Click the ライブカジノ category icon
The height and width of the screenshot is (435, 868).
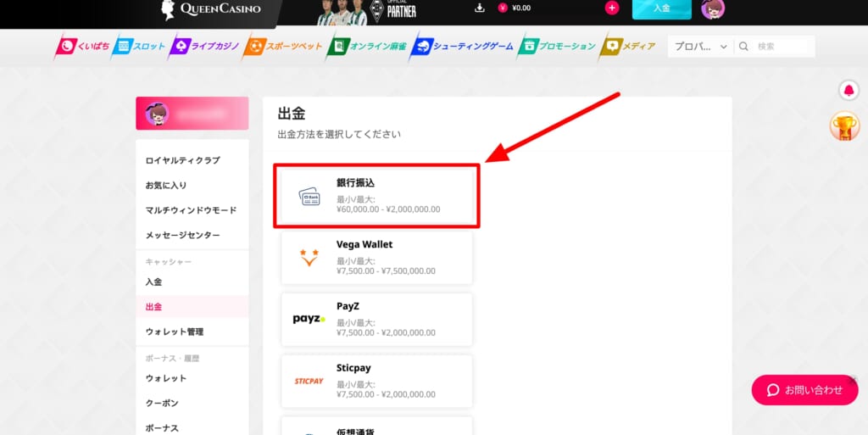click(181, 47)
